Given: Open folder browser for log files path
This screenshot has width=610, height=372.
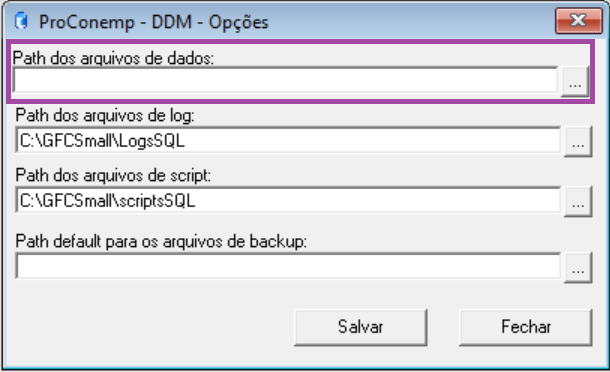Looking at the screenshot, I should (x=578, y=141).
